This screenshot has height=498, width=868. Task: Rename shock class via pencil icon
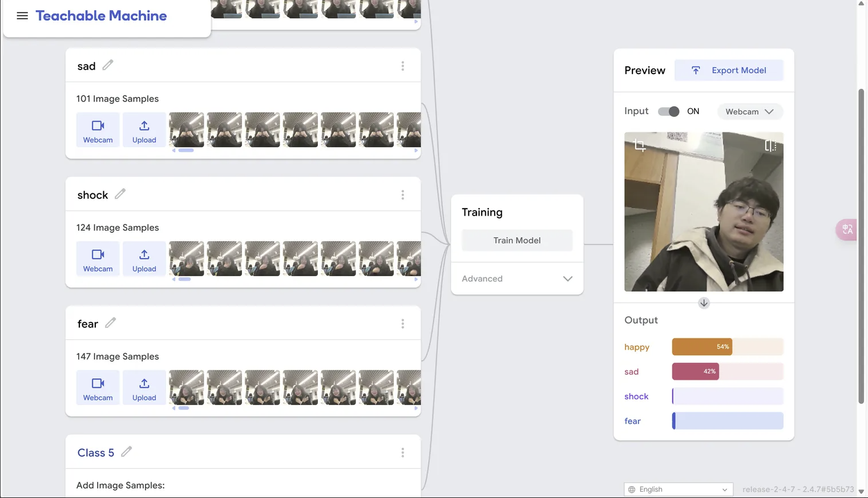click(120, 195)
